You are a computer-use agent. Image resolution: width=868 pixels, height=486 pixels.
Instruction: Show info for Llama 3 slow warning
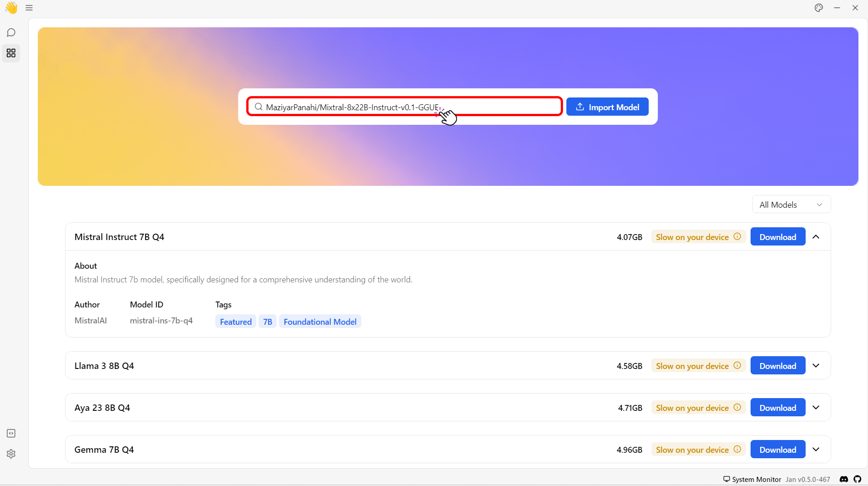pyautogui.click(x=737, y=366)
